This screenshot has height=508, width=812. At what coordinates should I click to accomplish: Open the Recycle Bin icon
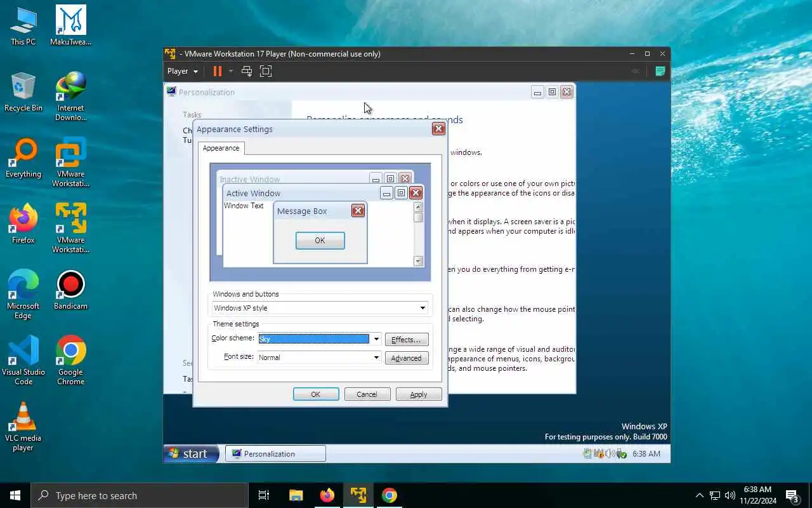[23, 93]
